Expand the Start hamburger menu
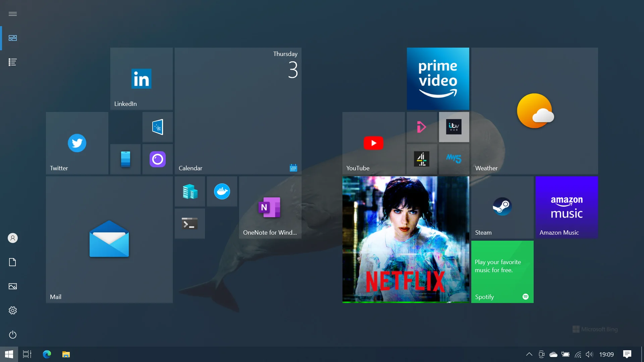Viewport: 644px width, 362px height. (13, 14)
